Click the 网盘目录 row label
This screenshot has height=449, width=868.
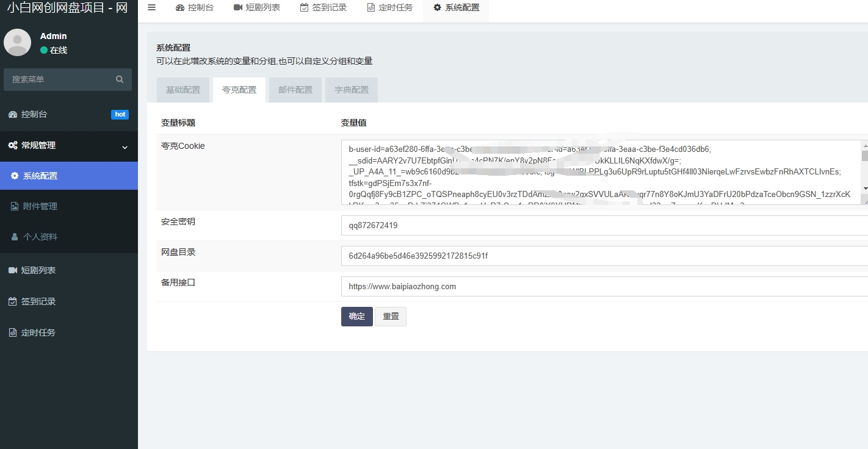pyautogui.click(x=178, y=252)
